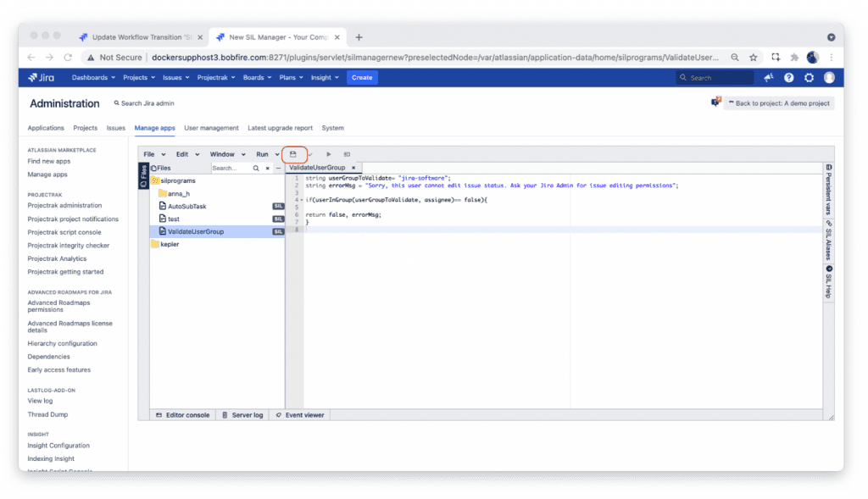868x499 pixels.
Task: Save the script with the toolbar save icon
Action: [292, 154]
